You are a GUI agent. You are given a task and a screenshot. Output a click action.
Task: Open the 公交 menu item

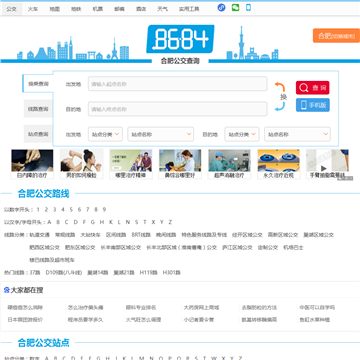11,9
